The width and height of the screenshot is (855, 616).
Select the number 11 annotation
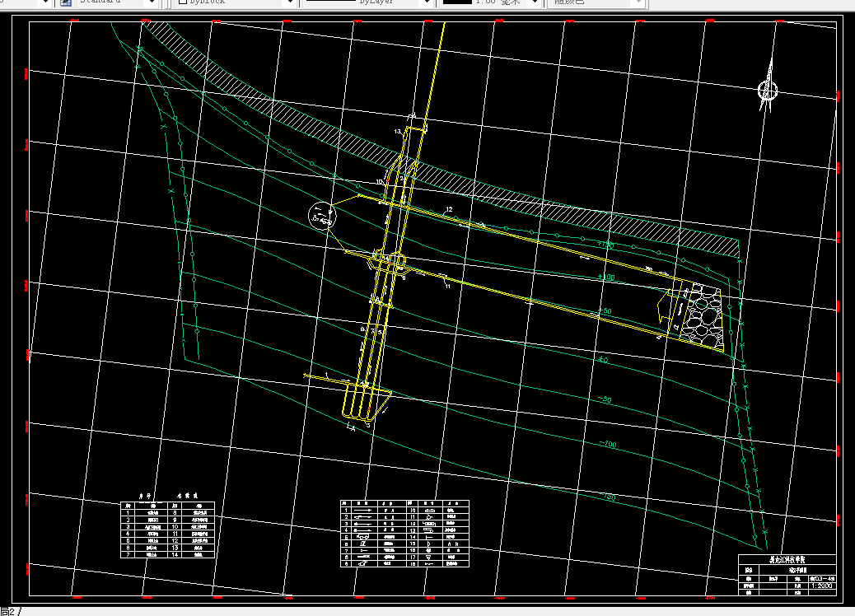447,287
